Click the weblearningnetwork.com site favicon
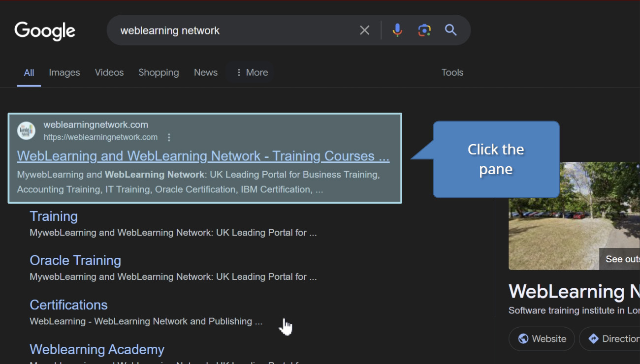This screenshot has height=364, width=640. pos(27,131)
